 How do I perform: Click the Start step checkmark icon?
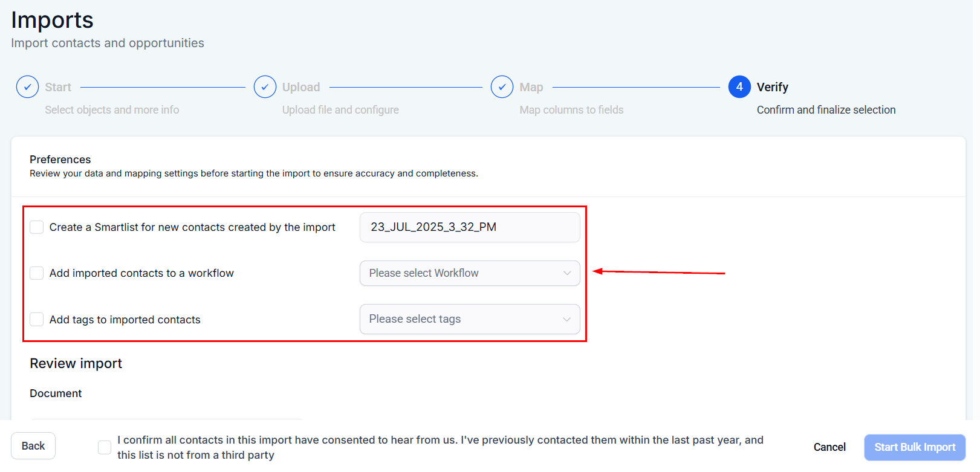(x=27, y=86)
